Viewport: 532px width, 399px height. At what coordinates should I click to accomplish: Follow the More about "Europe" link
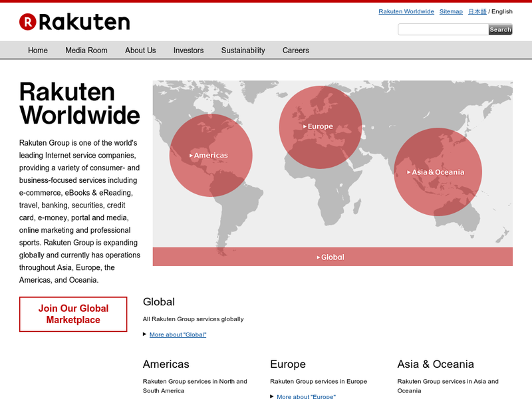click(306, 396)
